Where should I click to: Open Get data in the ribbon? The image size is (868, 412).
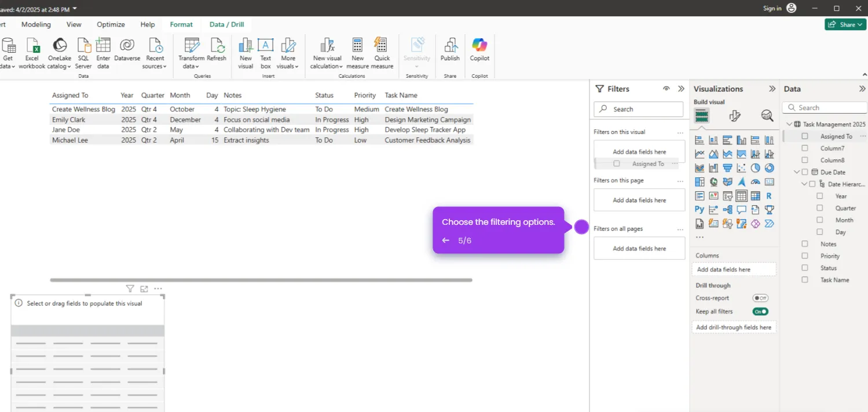[8, 53]
